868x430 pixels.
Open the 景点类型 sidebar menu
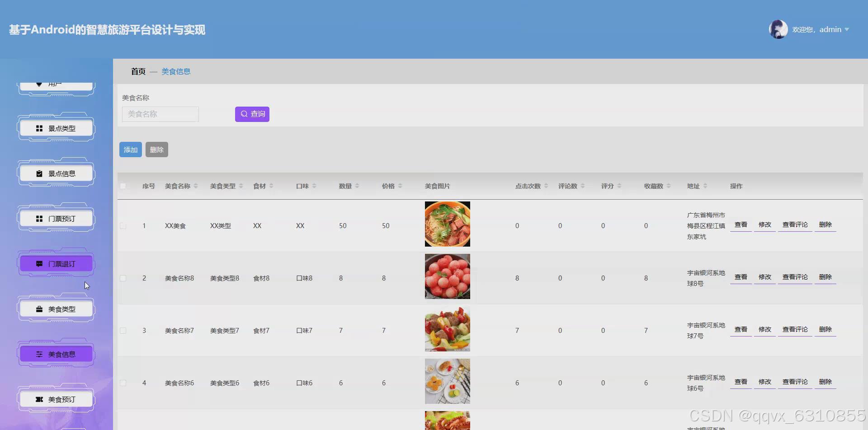coord(56,129)
